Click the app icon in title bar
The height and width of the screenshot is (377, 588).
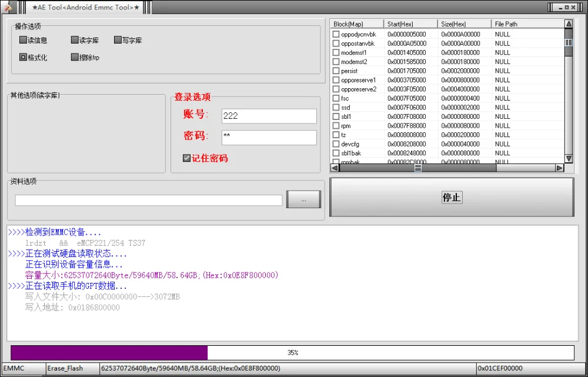pos(8,6)
